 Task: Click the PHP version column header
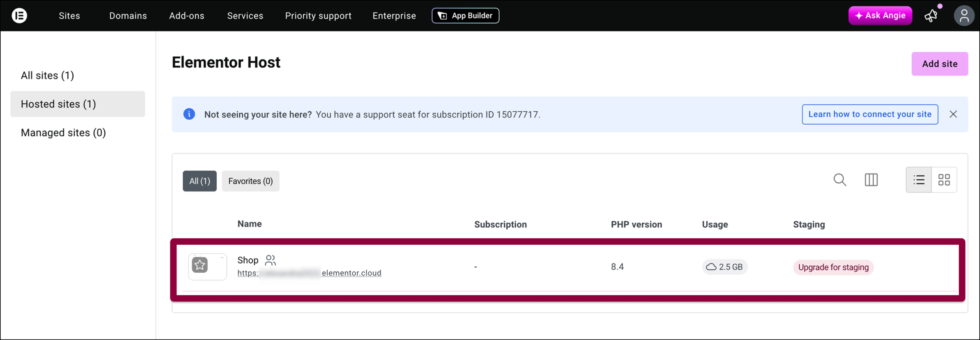tap(636, 224)
